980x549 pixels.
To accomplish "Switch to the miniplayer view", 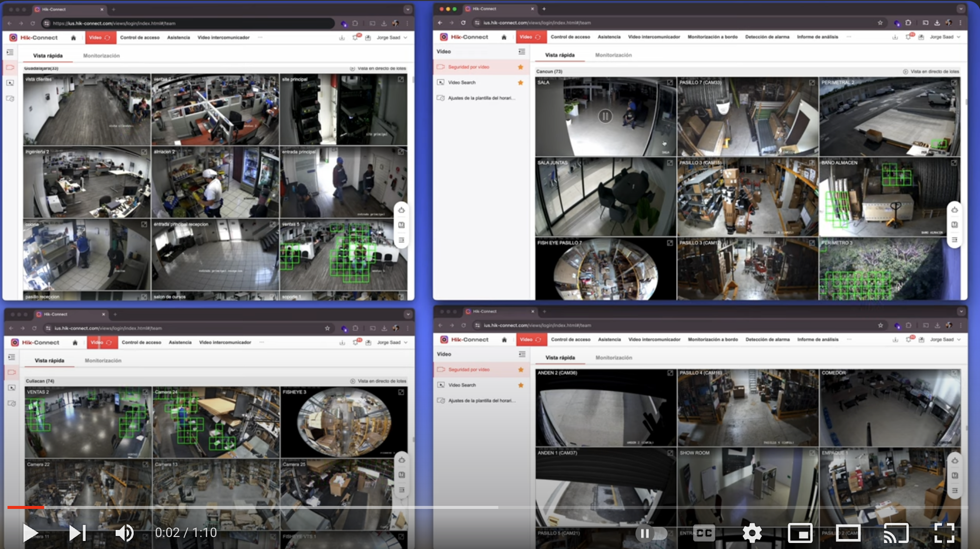I will [x=800, y=533].
